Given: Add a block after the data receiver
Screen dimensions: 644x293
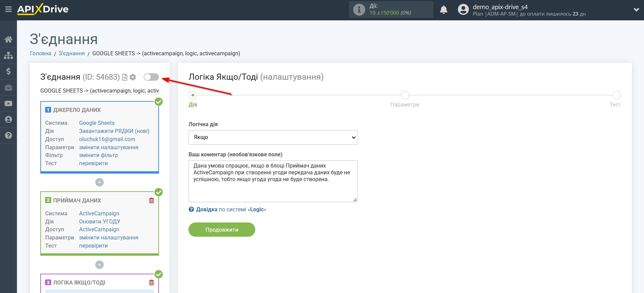Looking at the screenshot, I should 99,265.
